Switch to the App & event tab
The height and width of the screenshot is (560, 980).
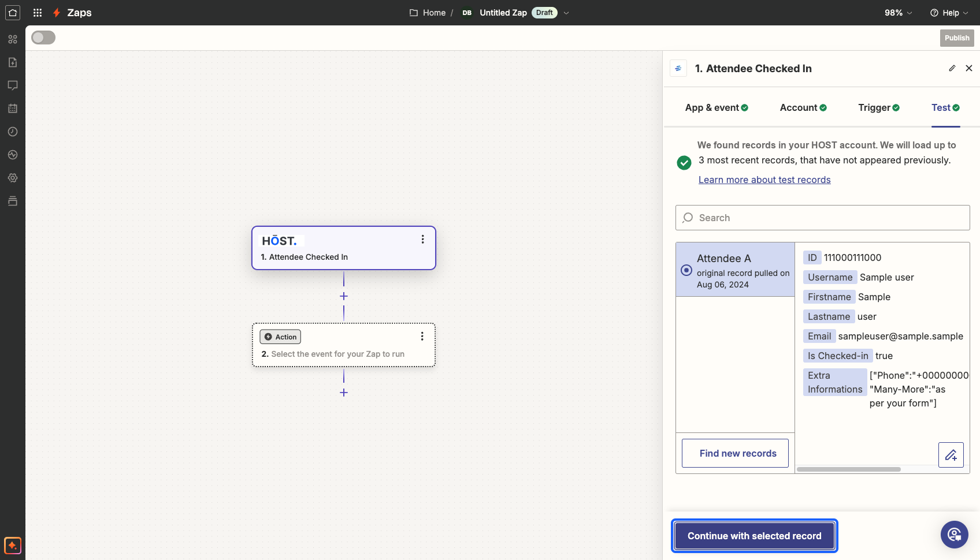pos(717,107)
